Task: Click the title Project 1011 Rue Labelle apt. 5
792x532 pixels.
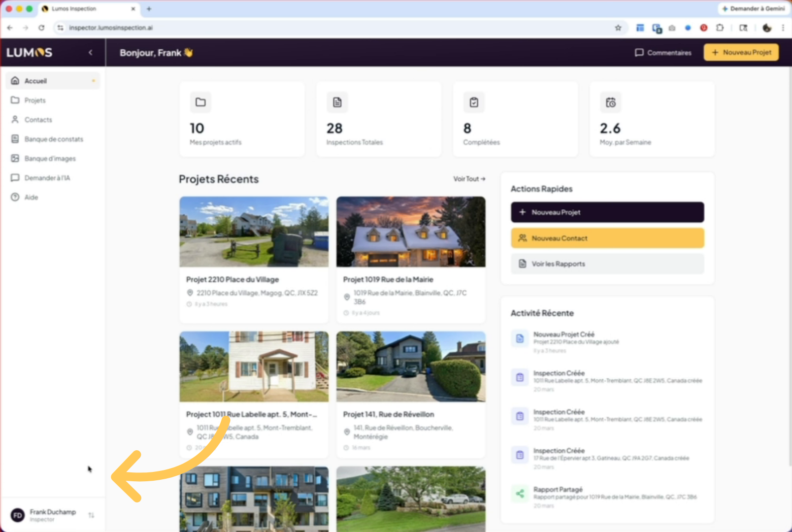Action: pos(251,414)
